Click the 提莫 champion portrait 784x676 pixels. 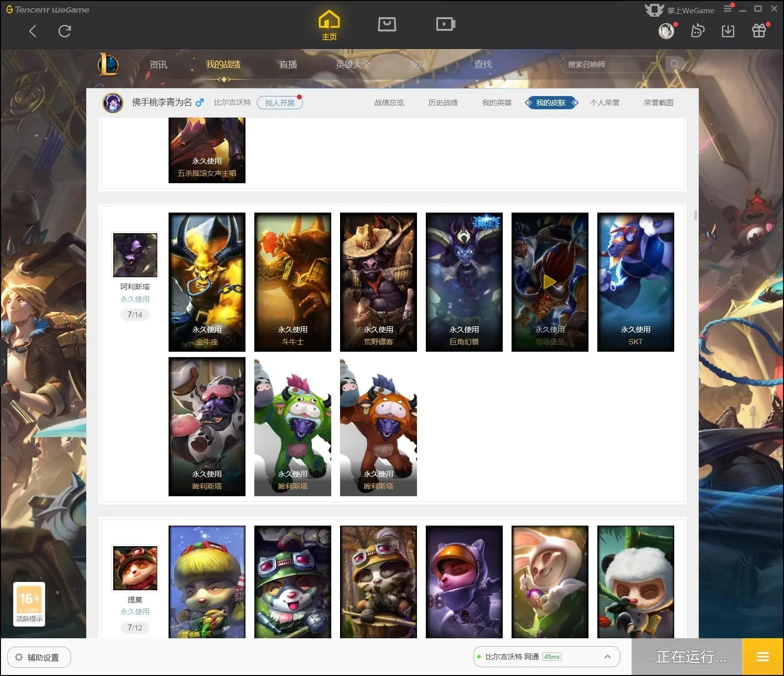click(x=135, y=568)
